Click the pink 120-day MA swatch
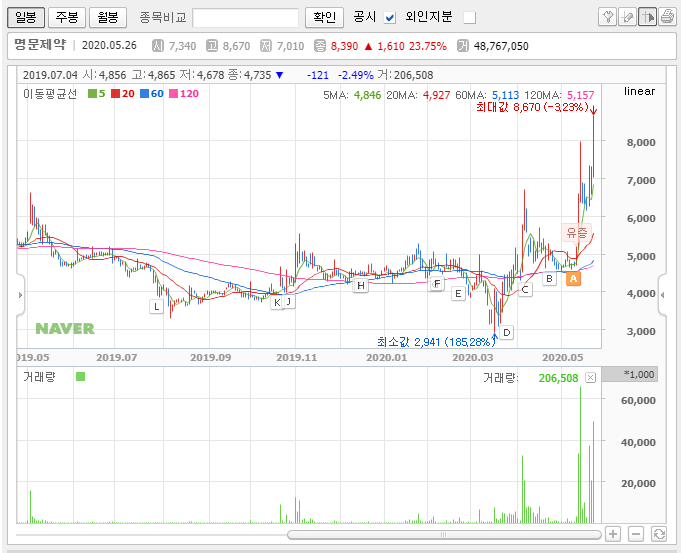 click(x=174, y=93)
